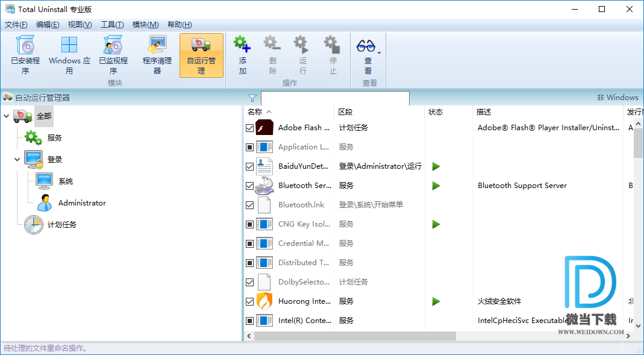Viewport: 644px width, 355px height.
Task: Click the DolbySelecto... file icon
Action: coord(264,282)
